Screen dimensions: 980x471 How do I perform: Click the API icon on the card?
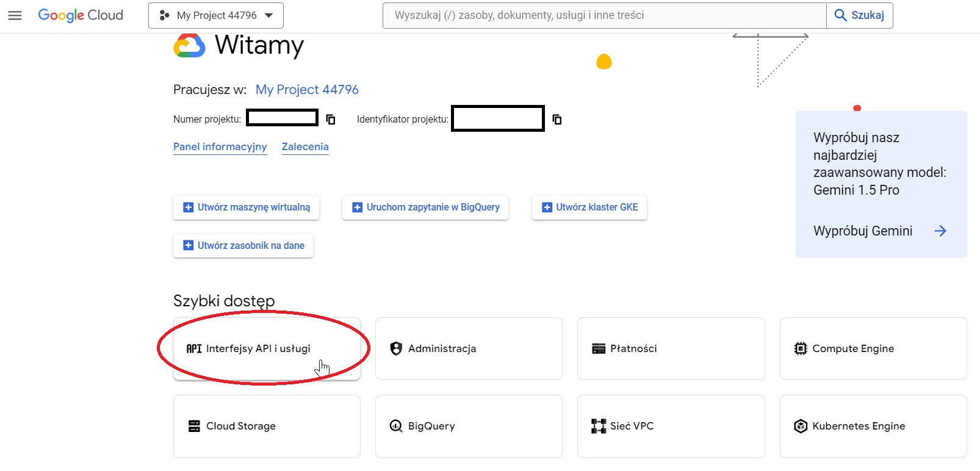tap(194, 348)
